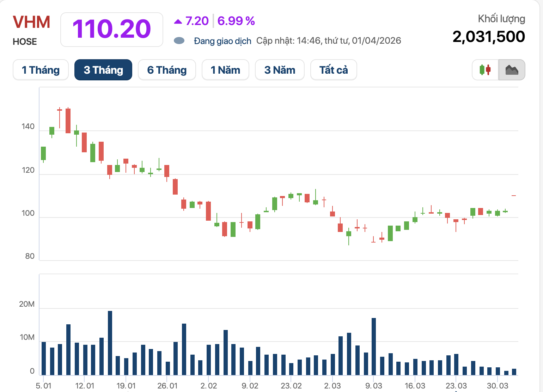Click the 110.20 price box

[x=112, y=29]
